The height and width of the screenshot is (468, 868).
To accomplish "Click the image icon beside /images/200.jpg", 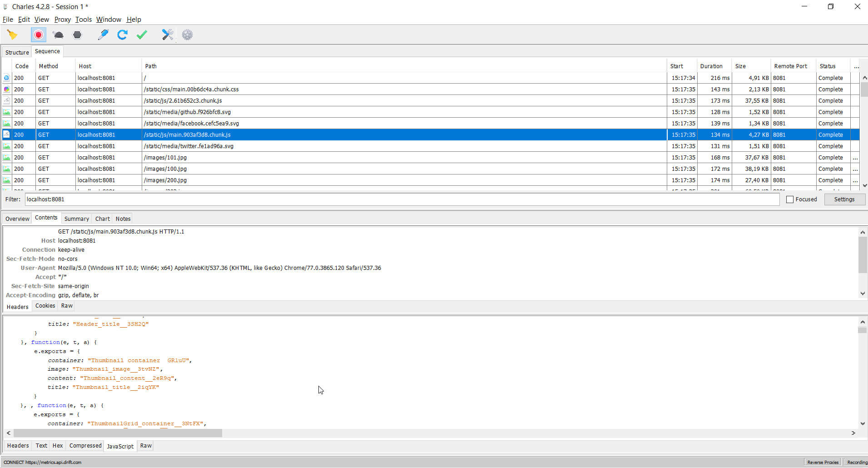I will [x=6, y=180].
